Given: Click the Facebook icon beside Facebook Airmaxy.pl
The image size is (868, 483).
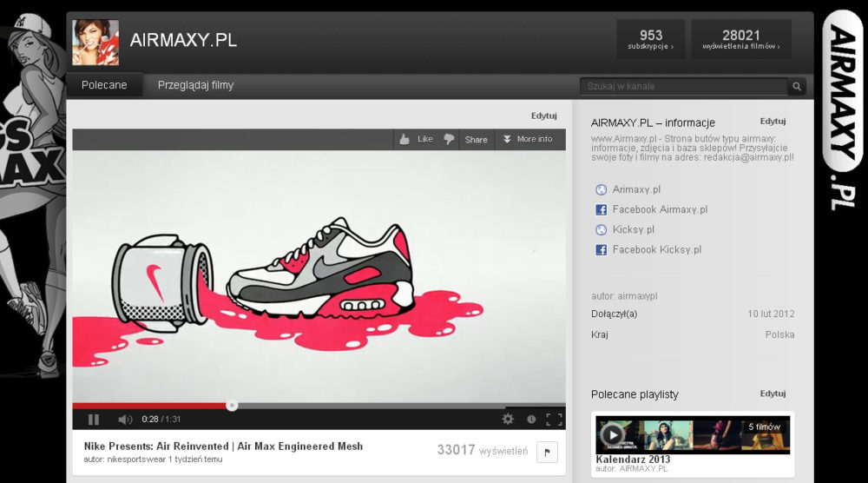Looking at the screenshot, I should click(601, 210).
